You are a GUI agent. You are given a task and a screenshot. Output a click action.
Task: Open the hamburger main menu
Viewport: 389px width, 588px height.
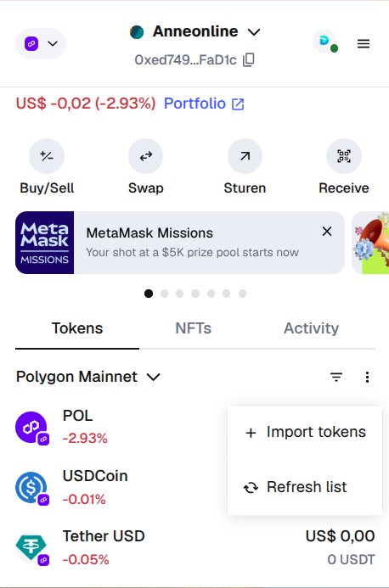point(363,44)
